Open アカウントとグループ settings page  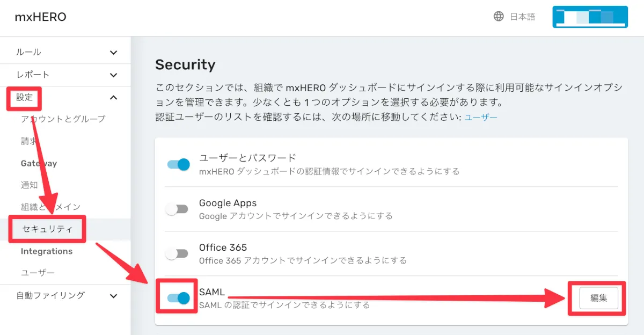(x=63, y=119)
